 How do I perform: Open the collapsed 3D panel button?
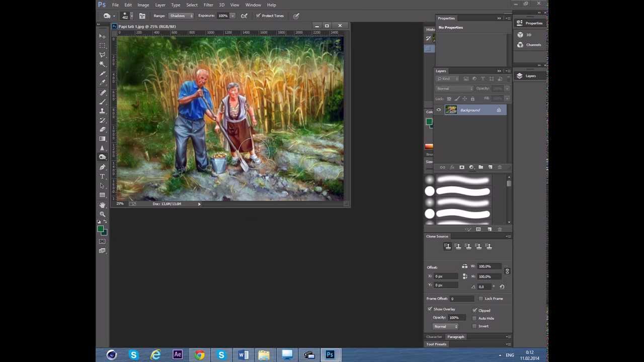pos(524,35)
